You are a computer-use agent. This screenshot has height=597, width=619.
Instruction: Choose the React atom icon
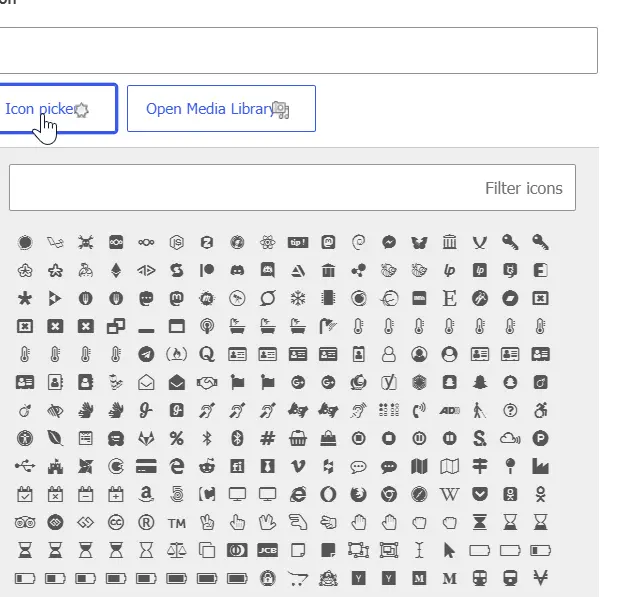coord(268,242)
